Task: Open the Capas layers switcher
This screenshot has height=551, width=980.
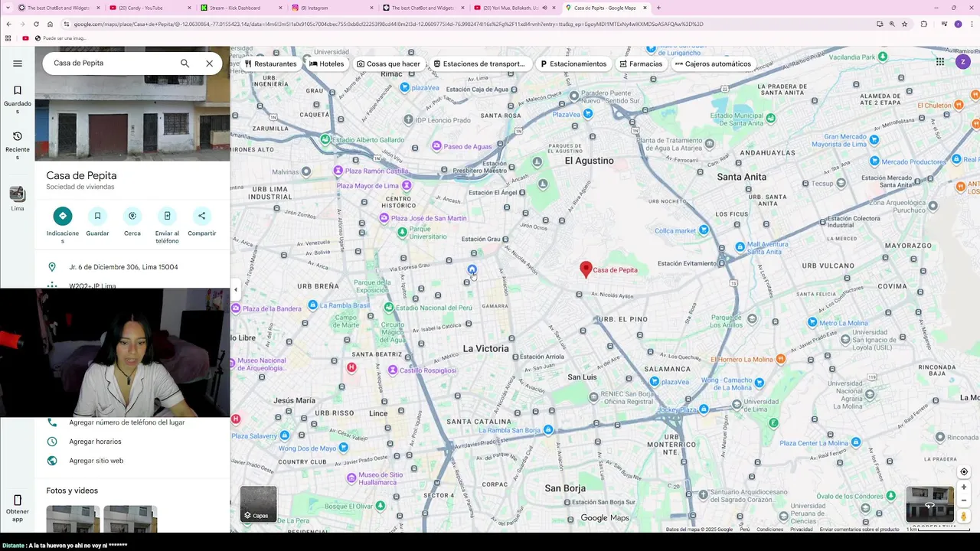Action: (x=259, y=504)
